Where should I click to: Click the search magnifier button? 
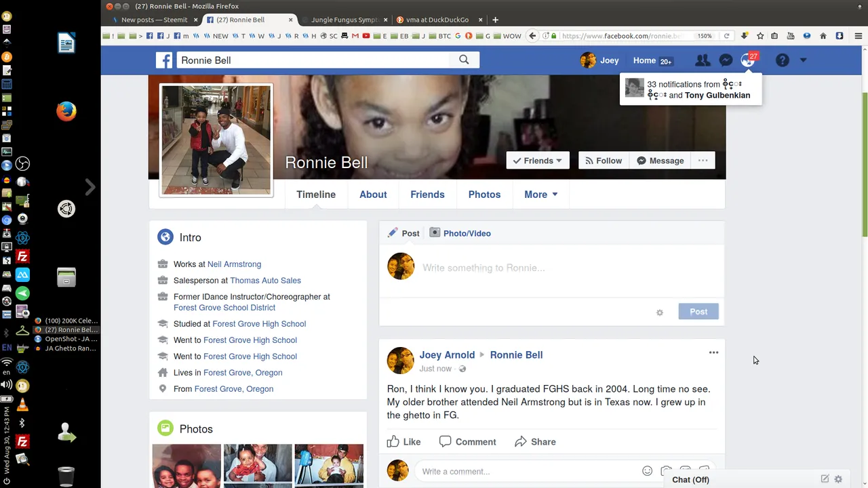tap(464, 60)
